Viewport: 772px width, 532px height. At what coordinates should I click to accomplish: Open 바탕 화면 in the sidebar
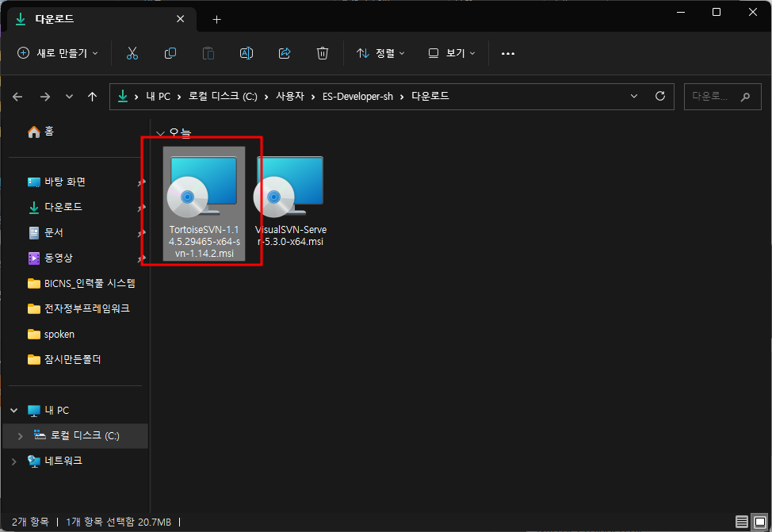56,182
